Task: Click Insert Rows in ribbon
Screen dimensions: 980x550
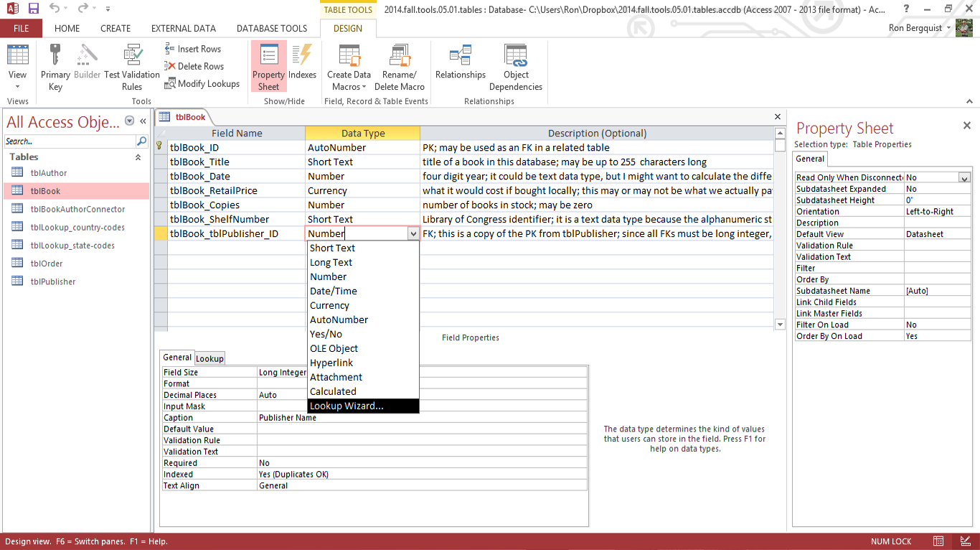Action: coord(193,49)
